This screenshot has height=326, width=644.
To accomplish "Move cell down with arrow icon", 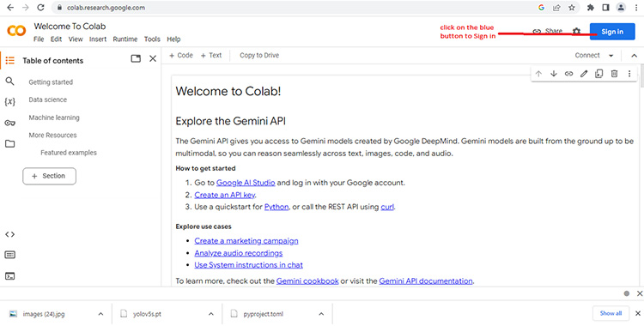I will (554, 74).
